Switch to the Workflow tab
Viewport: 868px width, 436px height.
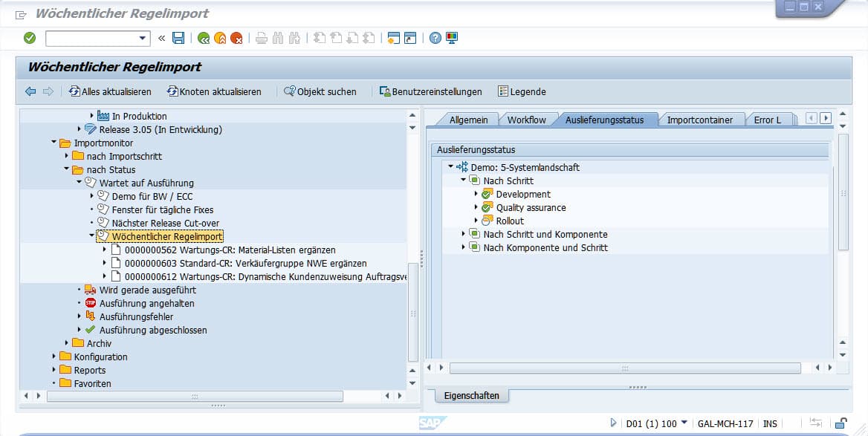[x=528, y=119]
